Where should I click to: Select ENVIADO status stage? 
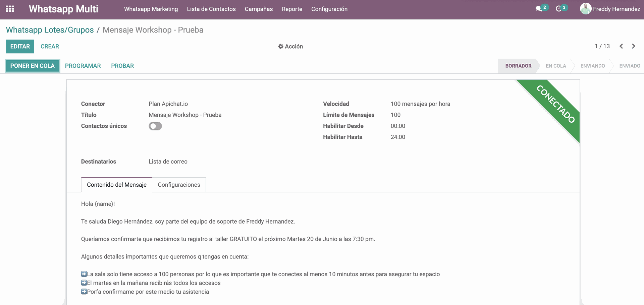click(x=630, y=66)
